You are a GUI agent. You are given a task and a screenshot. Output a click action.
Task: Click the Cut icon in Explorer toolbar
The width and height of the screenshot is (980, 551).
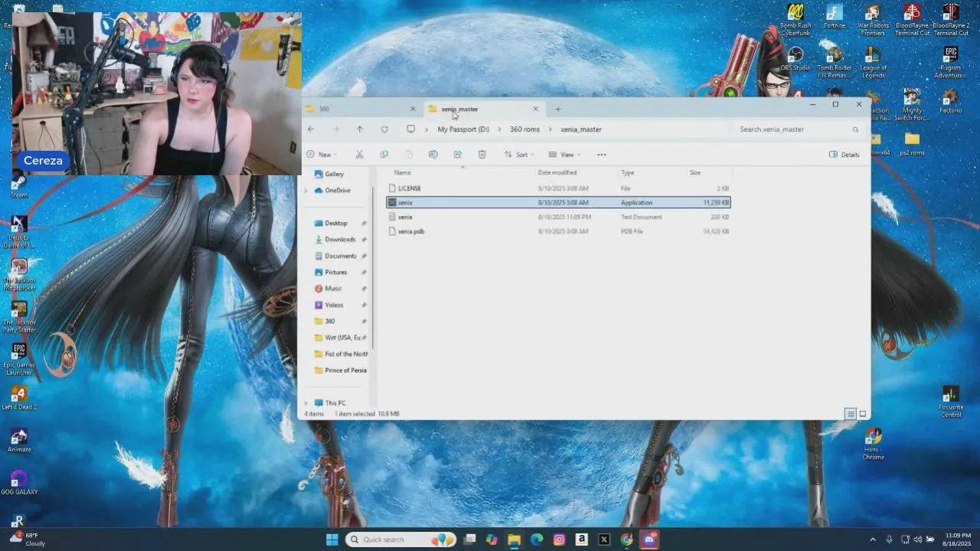click(359, 155)
